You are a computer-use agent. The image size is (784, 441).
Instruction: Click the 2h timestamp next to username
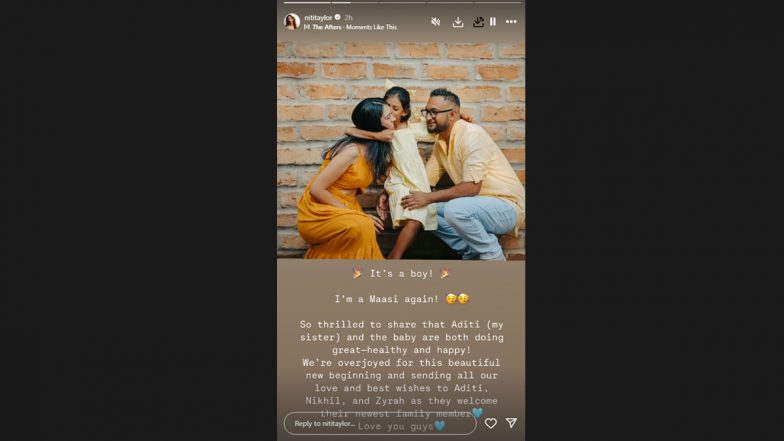pos(348,18)
